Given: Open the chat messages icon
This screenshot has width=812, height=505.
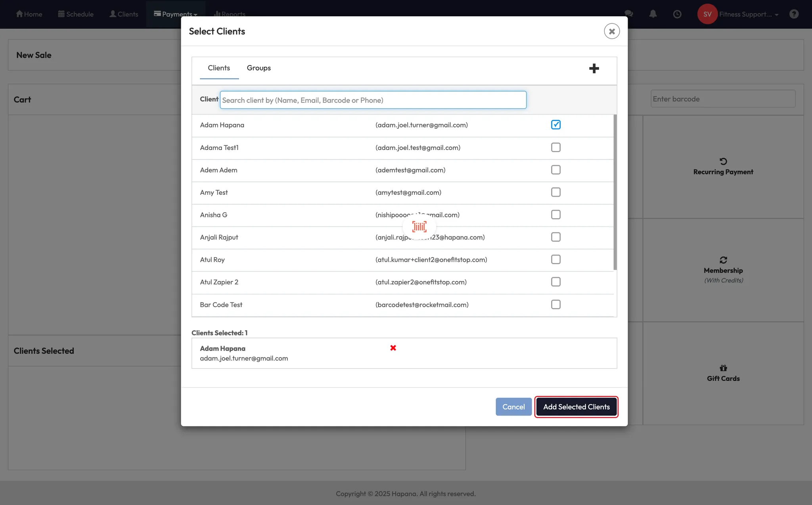Looking at the screenshot, I should click(628, 14).
